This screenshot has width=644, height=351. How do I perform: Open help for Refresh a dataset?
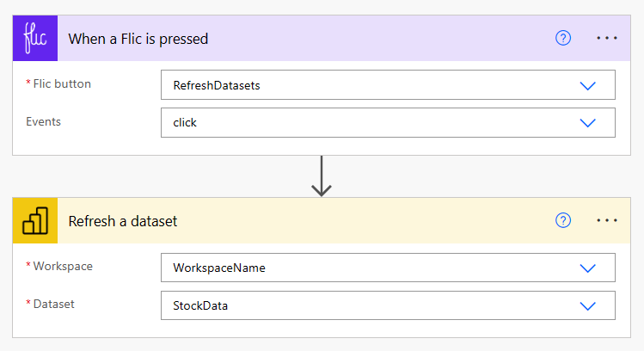coord(563,221)
